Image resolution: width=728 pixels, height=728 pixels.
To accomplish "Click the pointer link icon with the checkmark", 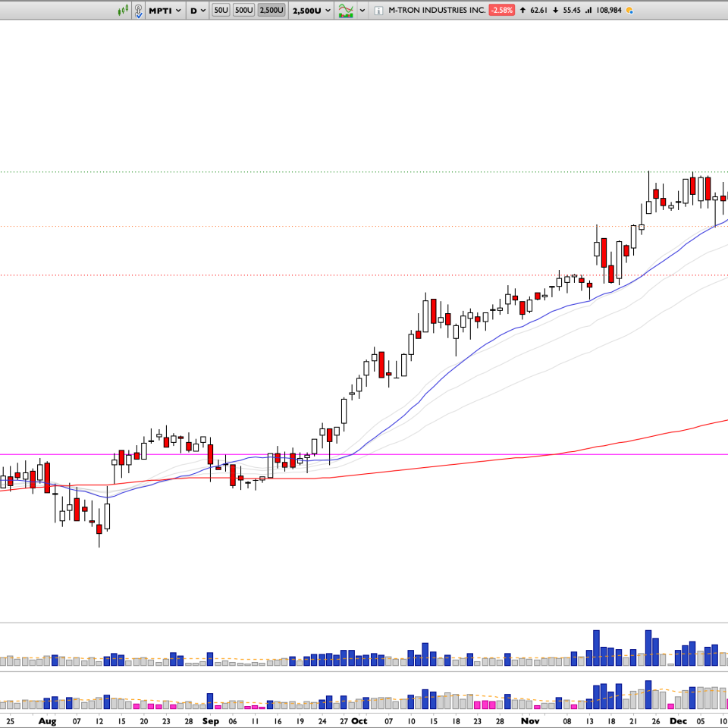I will tap(138, 11).
